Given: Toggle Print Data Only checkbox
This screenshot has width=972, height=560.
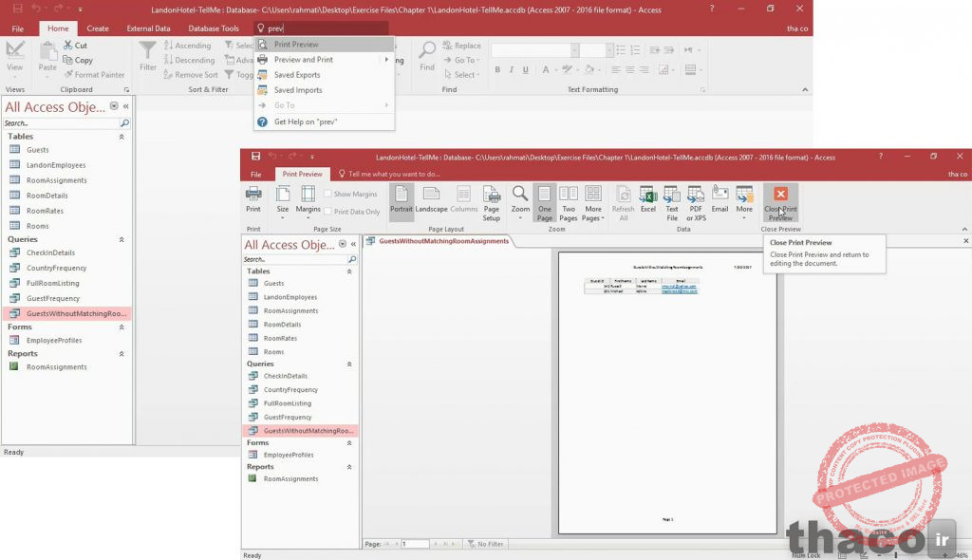Looking at the screenshot, I should click(327, 212).
